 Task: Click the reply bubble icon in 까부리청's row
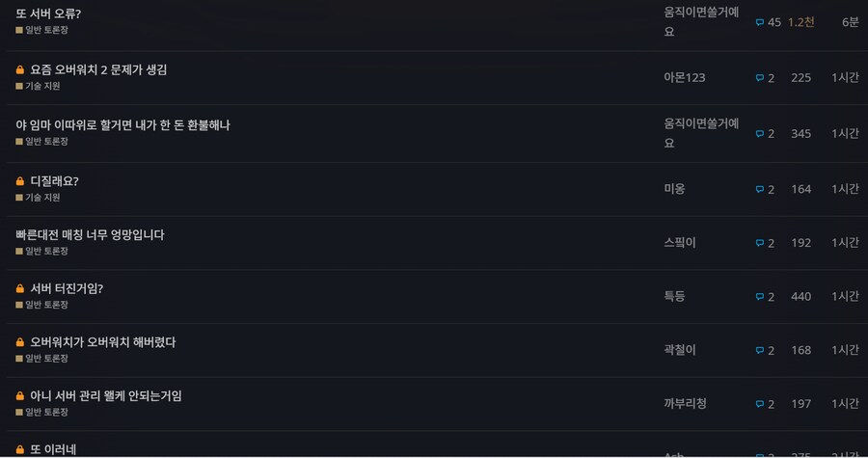click(x=760, y=404)
